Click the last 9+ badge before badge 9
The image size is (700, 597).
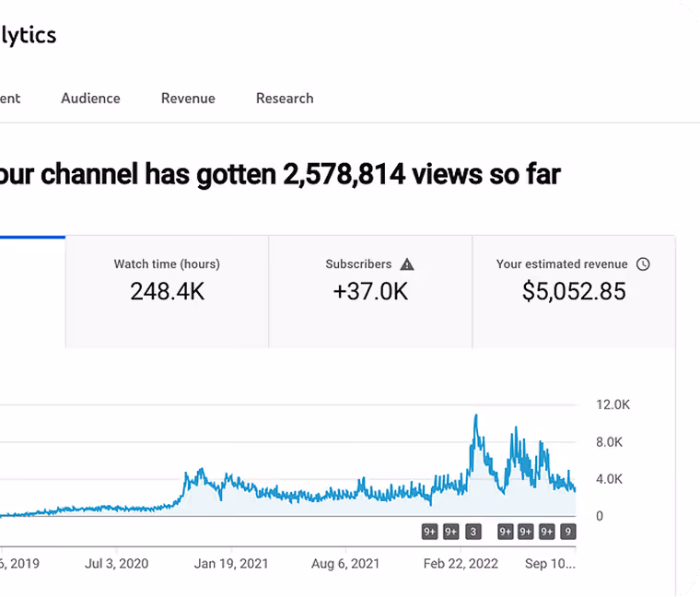546,532
